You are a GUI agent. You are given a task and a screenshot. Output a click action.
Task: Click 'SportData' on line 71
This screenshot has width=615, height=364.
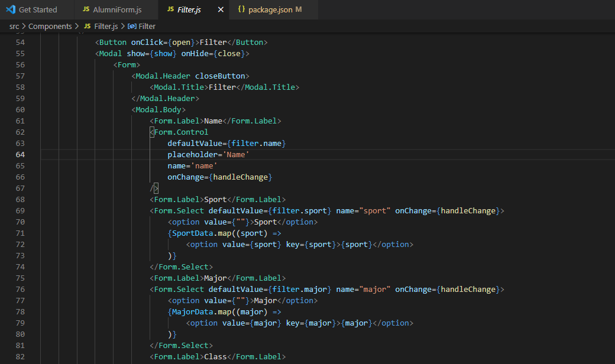point(193,233)
